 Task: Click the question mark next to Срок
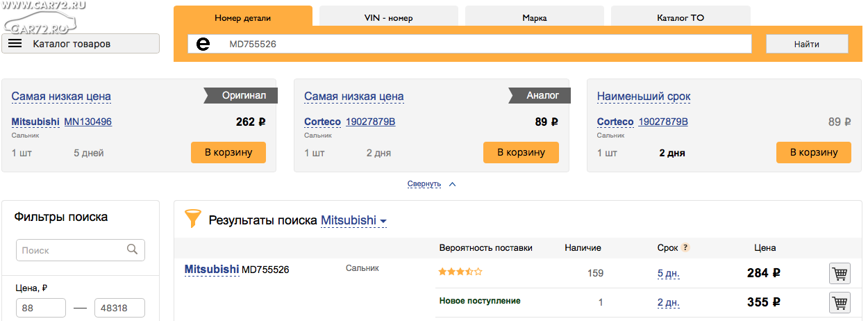coord(686,247)
